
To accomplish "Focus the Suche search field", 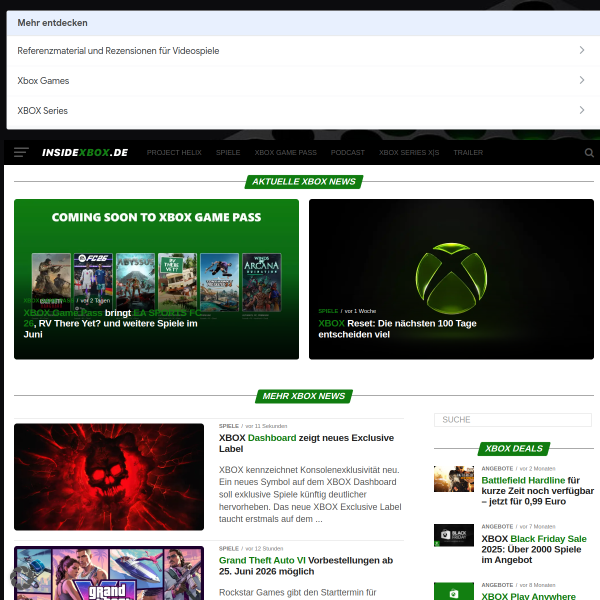I will pyautogui.click(x=513, y=420).
